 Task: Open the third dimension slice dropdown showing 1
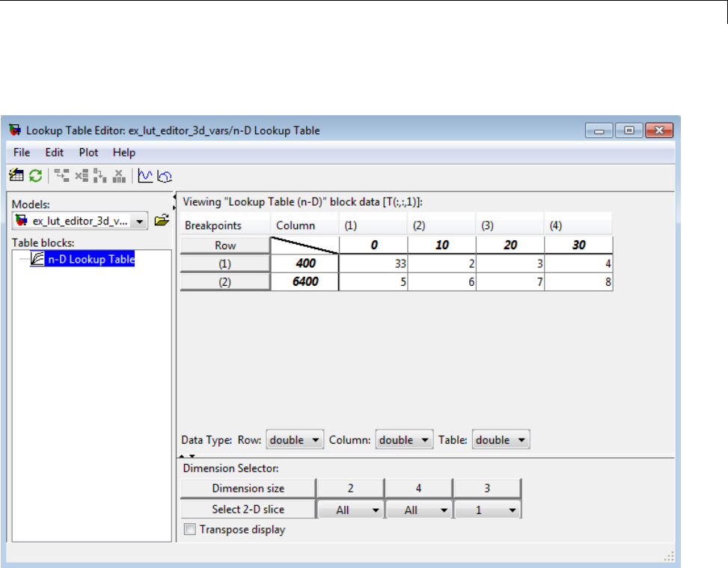click(487, 510)
